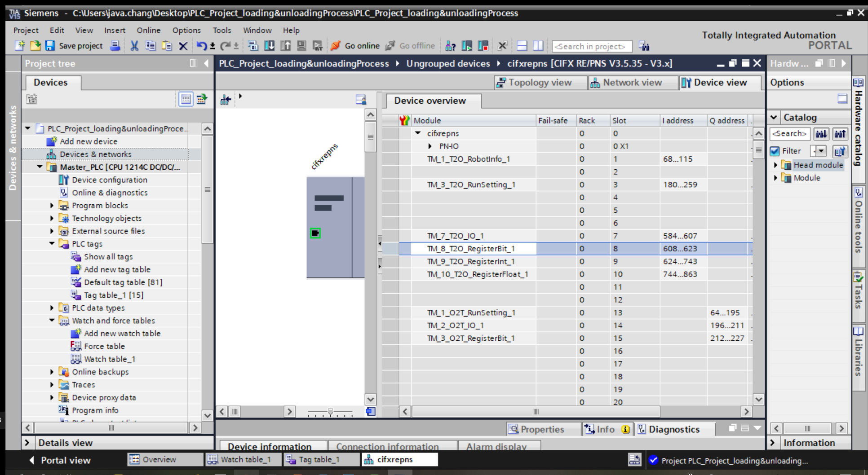Click the Delete X icon in toolbar
This screenshot has height=475, width=868.
183,46
